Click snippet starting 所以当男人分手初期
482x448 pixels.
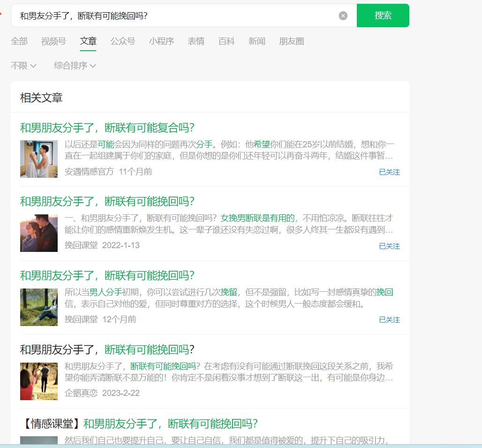click(229, 298)
